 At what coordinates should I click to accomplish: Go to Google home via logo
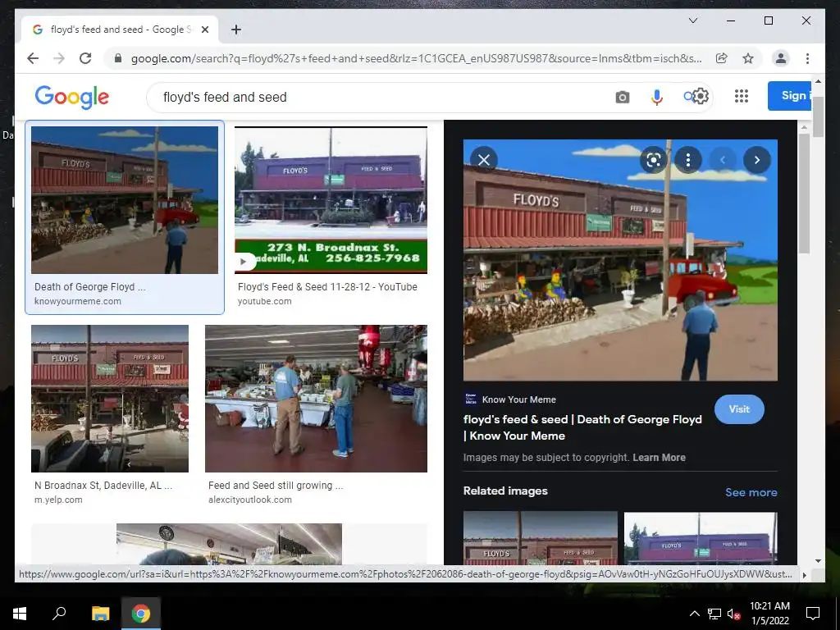click(x=72, y=97)
